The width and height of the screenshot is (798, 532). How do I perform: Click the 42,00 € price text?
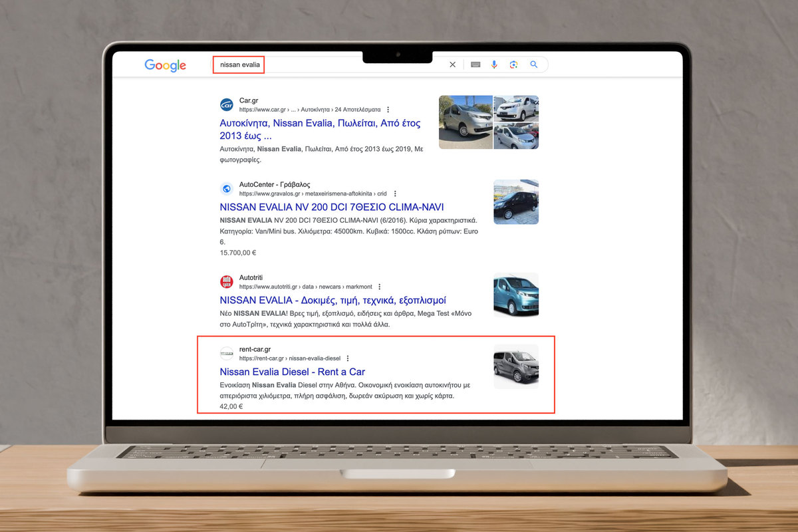point(231,406)
